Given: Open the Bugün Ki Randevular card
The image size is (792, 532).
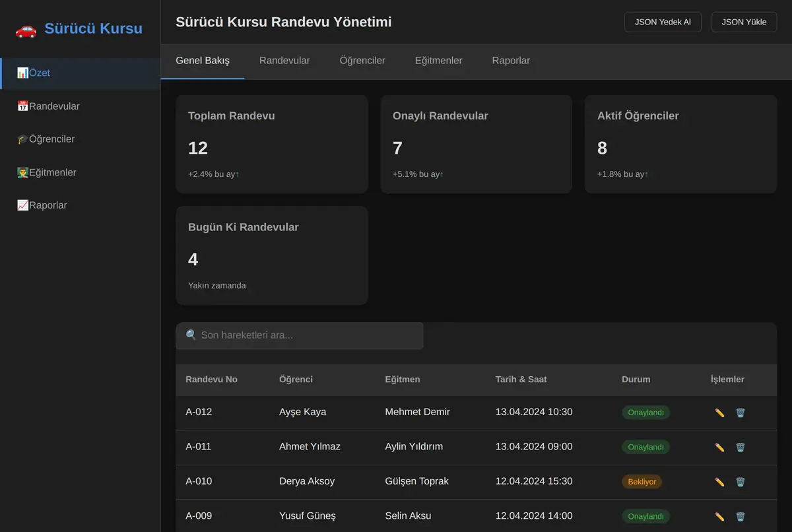Looking at the screenshot, I should click(x=272, y=255).
